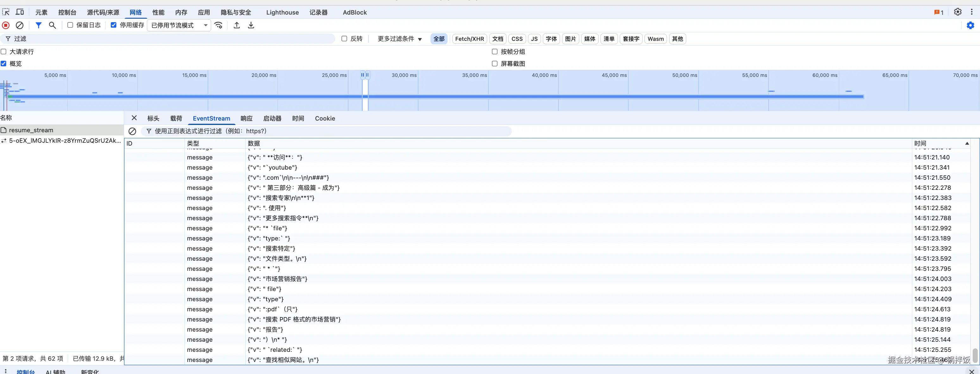Screen dimensions: 980x374
Task: Uncheck 停用缓存 checkbox
Action: (113, 25)
